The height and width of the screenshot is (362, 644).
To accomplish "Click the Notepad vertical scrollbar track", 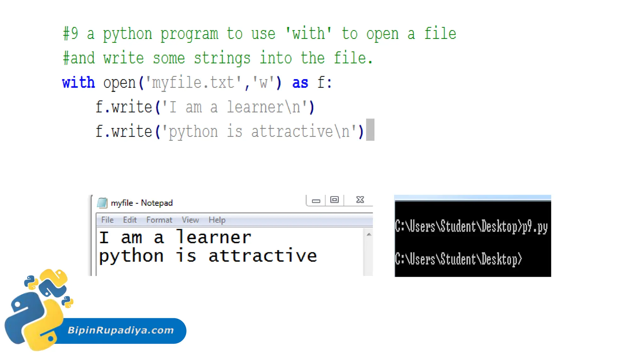I will click(x=368, y=256).
